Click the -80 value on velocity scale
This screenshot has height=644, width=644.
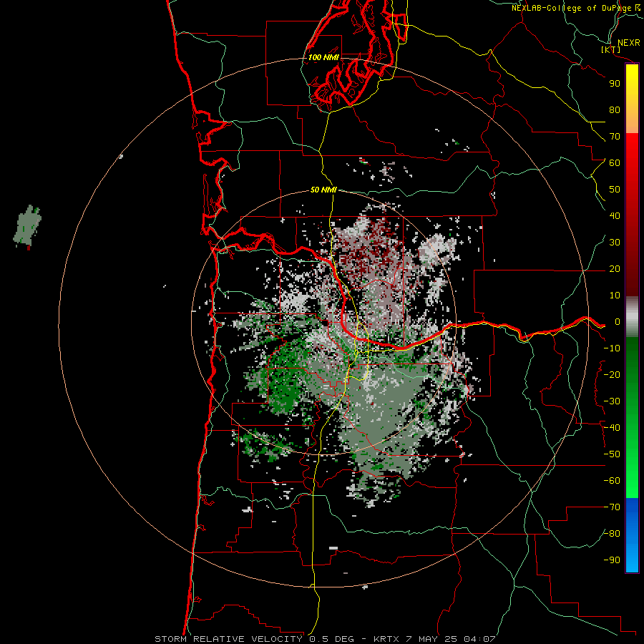[x=612, y=534]
